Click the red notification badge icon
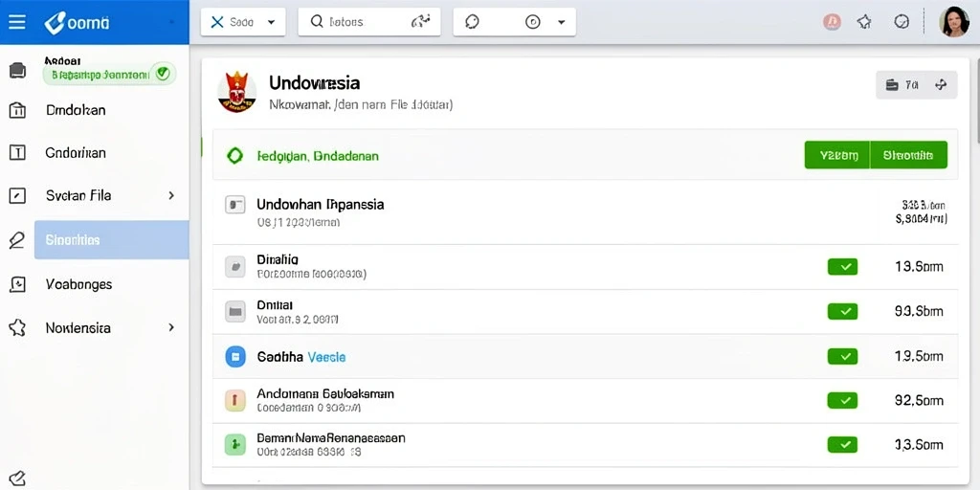Image resolution: width=980 pixels, height=490 pixels. 832,23
